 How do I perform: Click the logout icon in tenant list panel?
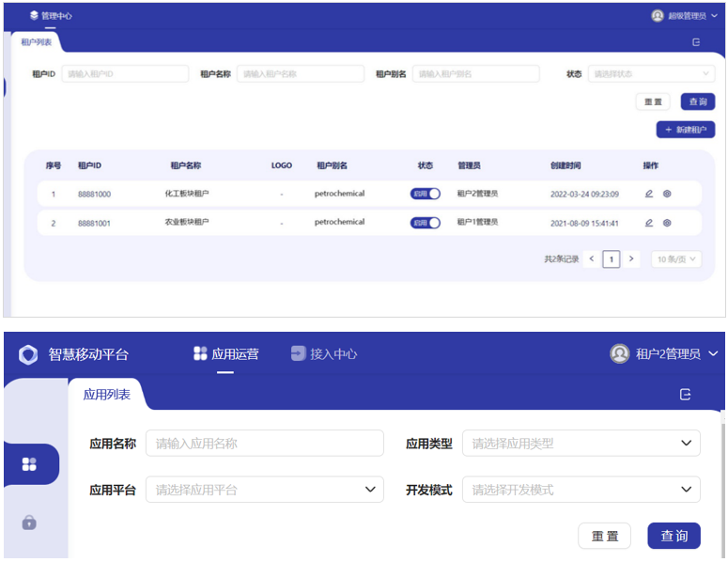point(696,42)
